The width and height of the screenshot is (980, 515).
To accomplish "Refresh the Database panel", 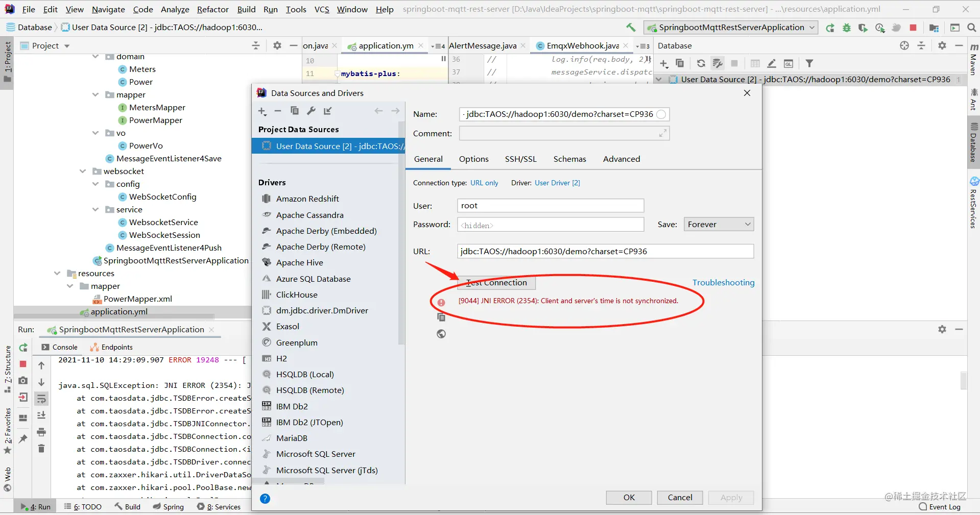I will pyautogui.click(x=701, y=63).
